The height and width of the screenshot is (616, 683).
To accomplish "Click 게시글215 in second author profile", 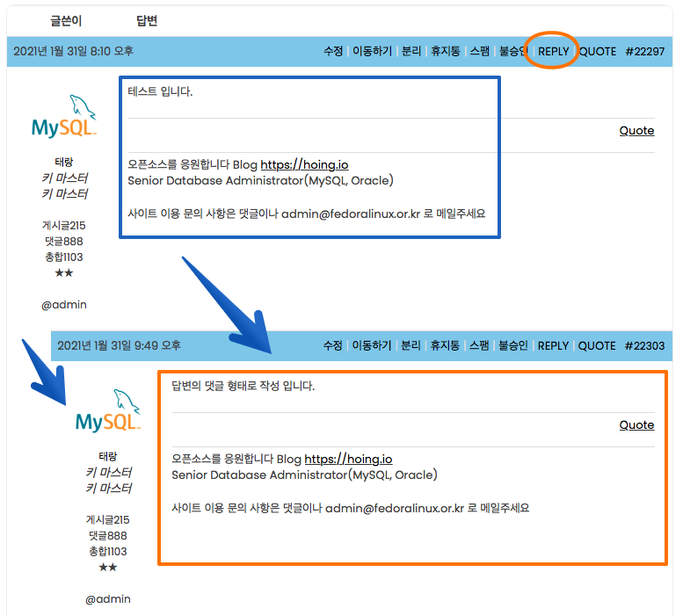I will (x=107, y=520).
